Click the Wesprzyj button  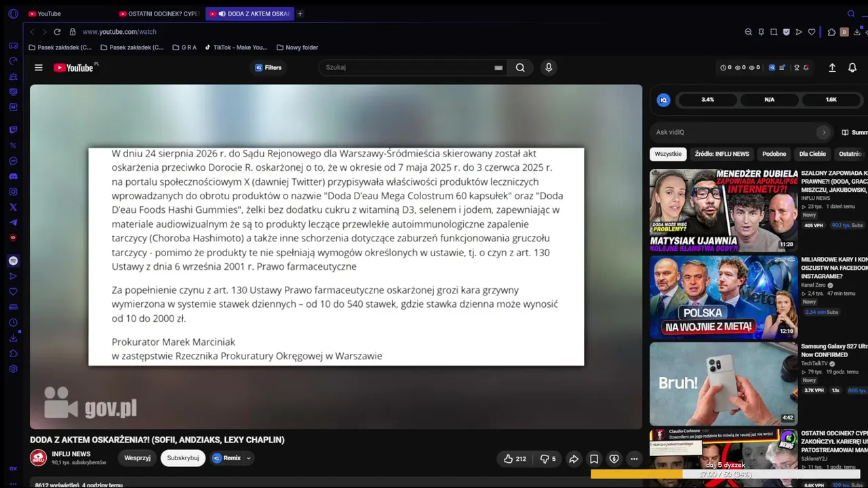137,458
